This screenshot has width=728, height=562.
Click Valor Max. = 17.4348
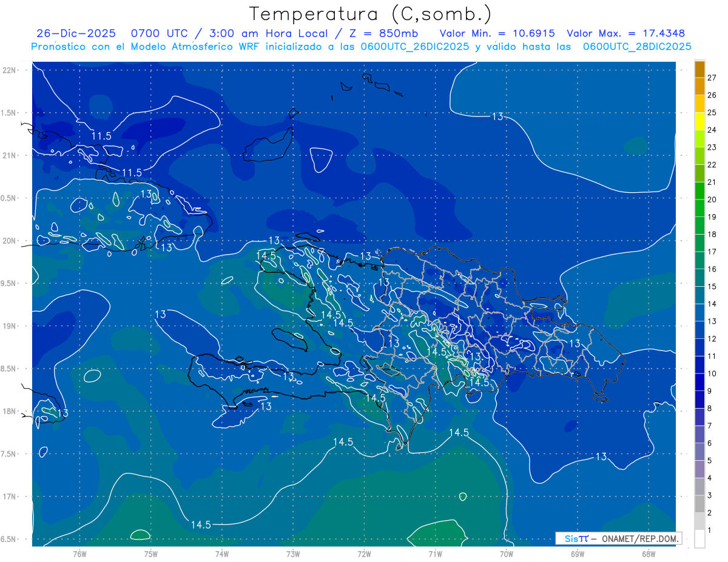coord(626,33)
